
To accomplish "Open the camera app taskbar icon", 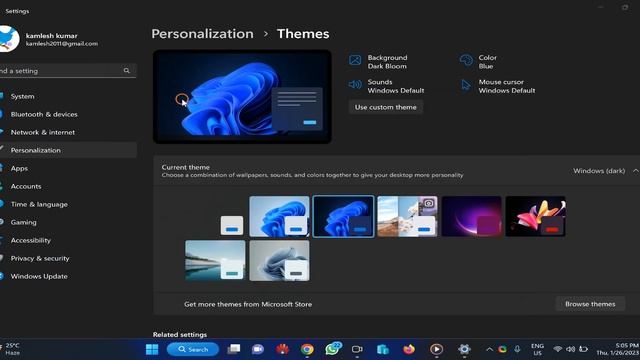I will [357, 349].
